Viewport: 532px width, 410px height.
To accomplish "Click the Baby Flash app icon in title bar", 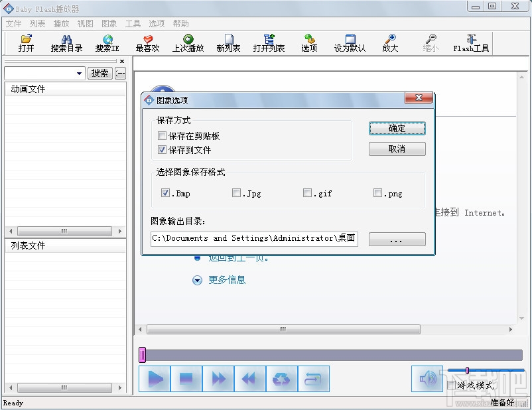I will [x=9, y=9].
